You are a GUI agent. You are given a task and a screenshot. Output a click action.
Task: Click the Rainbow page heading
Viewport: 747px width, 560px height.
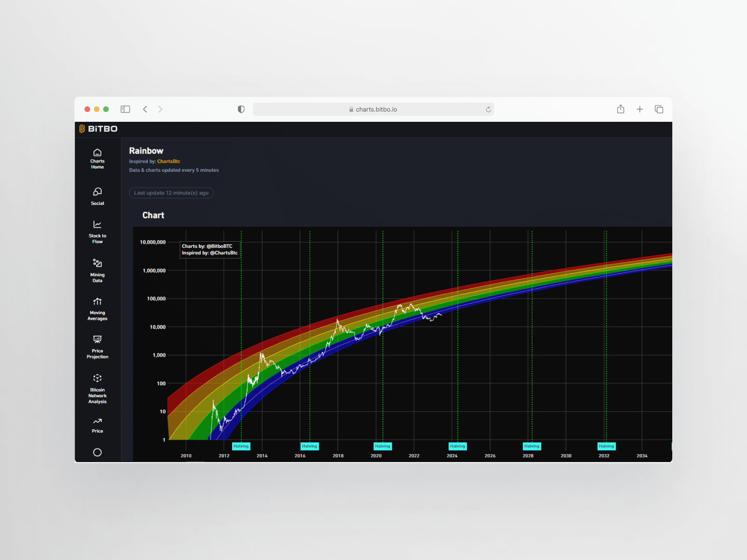pos(146,151)
